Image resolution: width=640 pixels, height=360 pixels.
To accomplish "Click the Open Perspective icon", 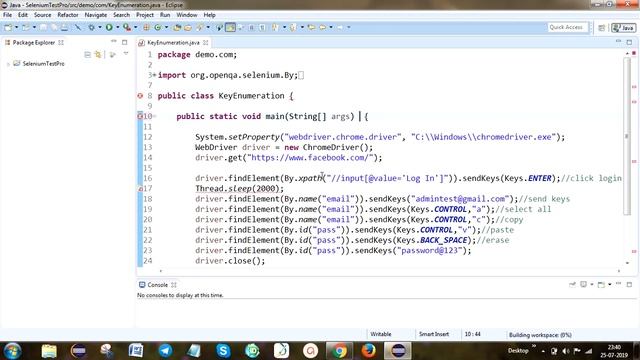I will coord(602,28).
